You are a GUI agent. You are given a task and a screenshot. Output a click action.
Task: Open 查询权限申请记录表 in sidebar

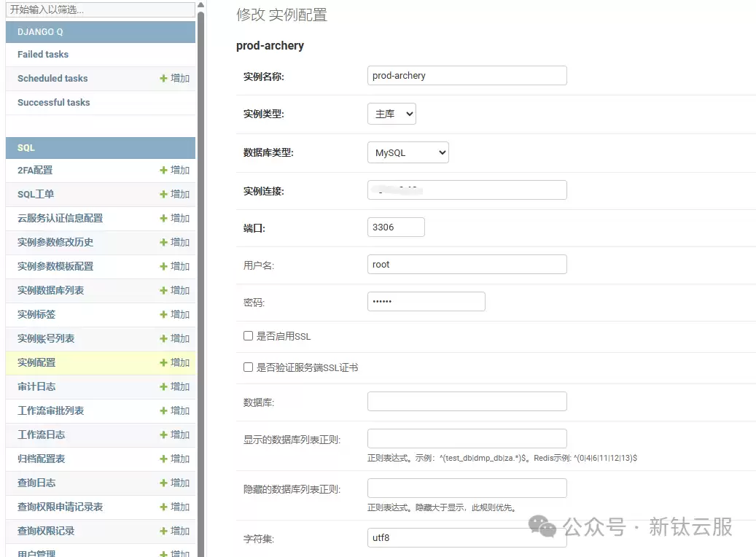61,507
